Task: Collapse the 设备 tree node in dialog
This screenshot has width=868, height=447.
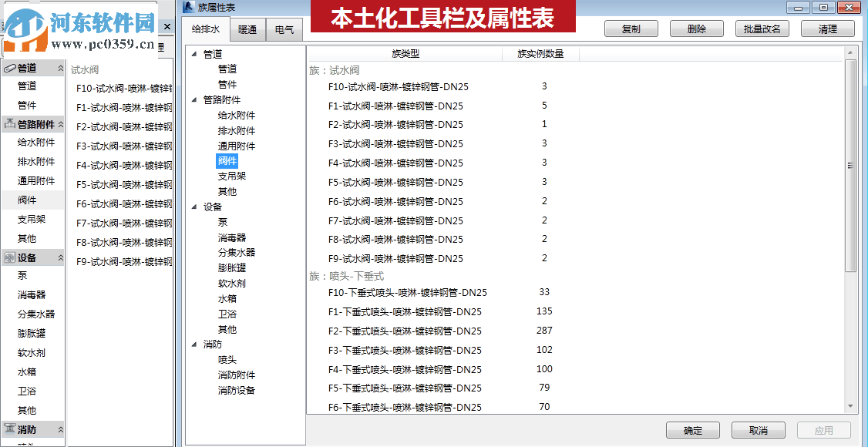Action: coord(194,207)
